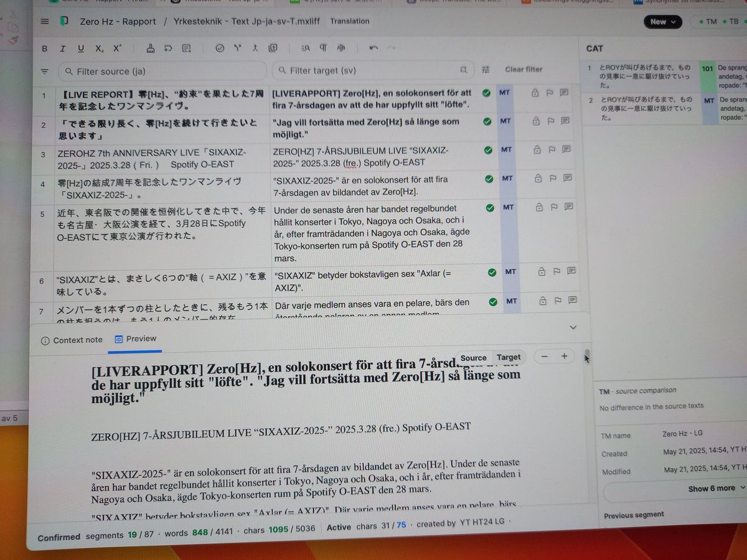Show Target in preview toggle
Image resolution: width=747 pixels, height=560 pixels.
click(x=509, y=357)
